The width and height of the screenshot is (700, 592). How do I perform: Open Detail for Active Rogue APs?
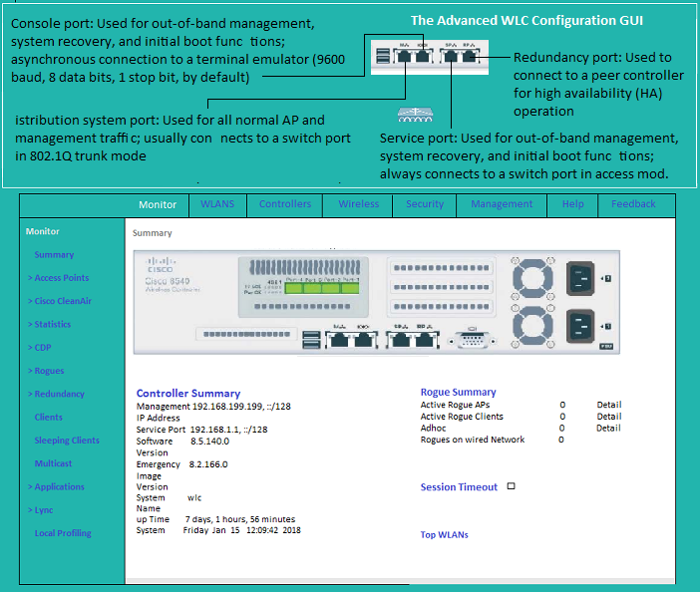pos(609,405)
